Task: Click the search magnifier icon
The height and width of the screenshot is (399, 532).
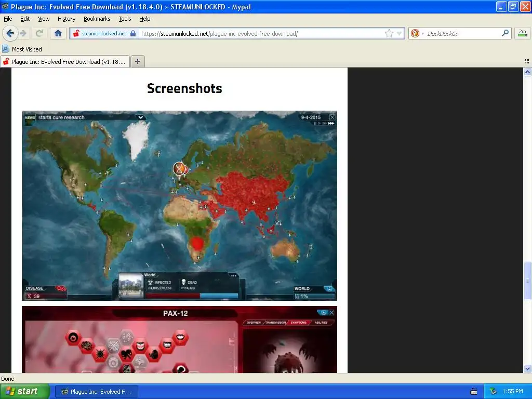Action: pyautogui.click(x=505, y=33)
